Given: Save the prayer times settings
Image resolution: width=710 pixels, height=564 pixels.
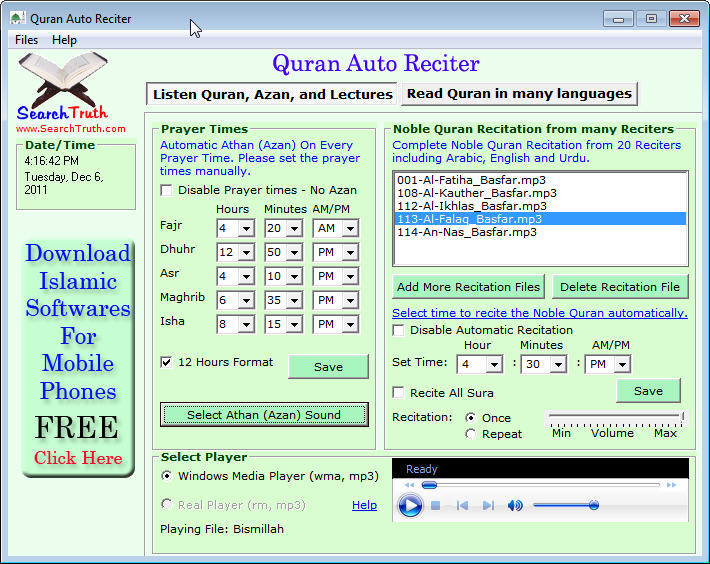Looking at the screenshot, I should click(x=328, y=367).
